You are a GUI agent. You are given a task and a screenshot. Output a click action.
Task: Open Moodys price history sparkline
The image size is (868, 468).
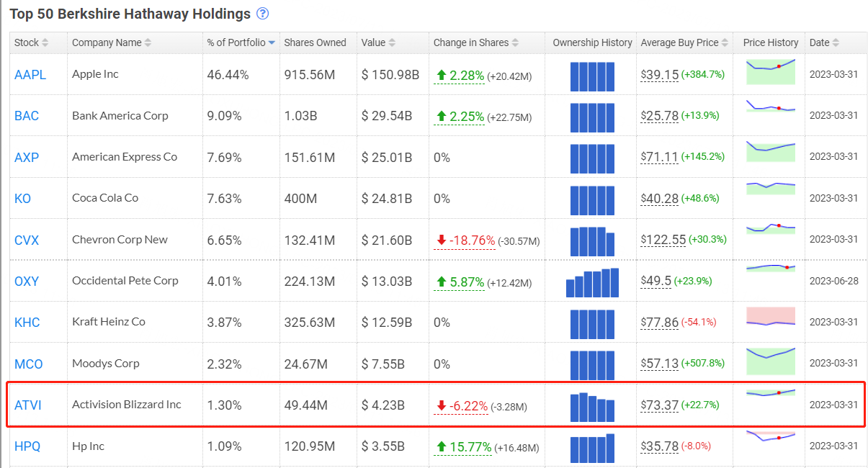point(771,361)
